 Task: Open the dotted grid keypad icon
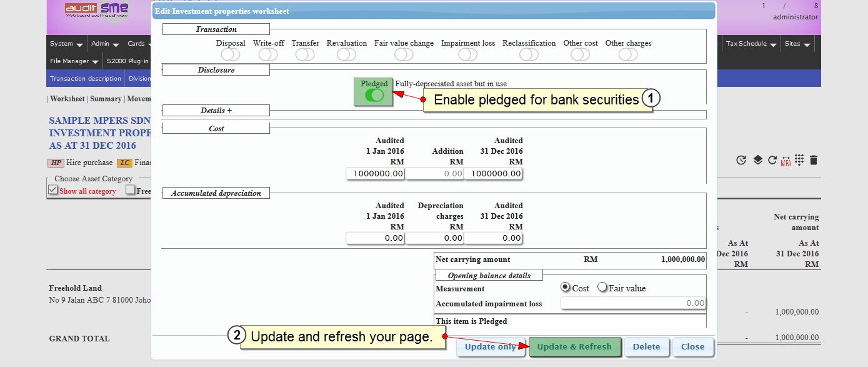pyautogui.click(x=799, y=160)
